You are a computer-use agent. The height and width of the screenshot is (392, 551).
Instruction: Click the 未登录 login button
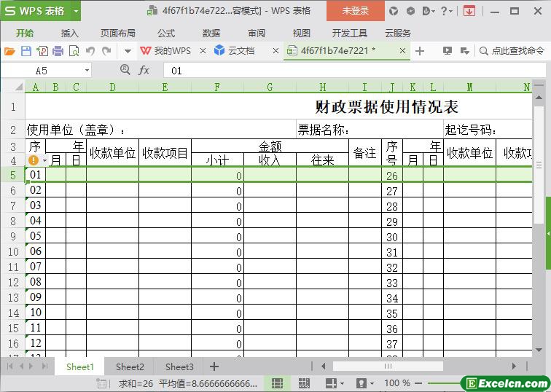point(356,11)
